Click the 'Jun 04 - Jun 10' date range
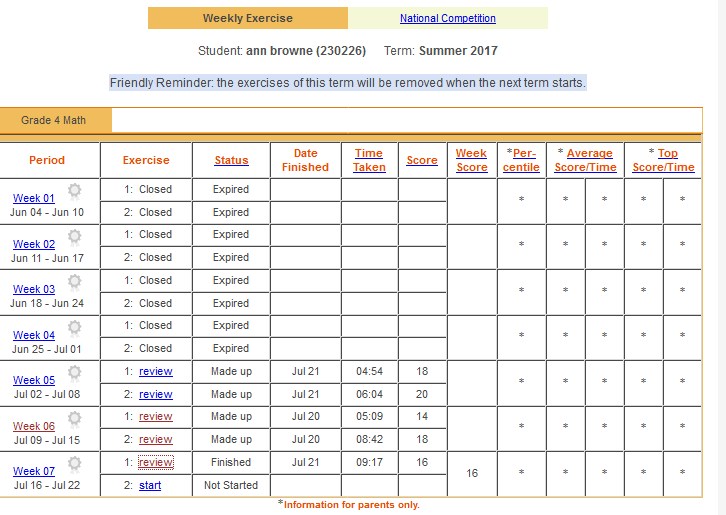The image size is (726, 515). coord(47,213)
